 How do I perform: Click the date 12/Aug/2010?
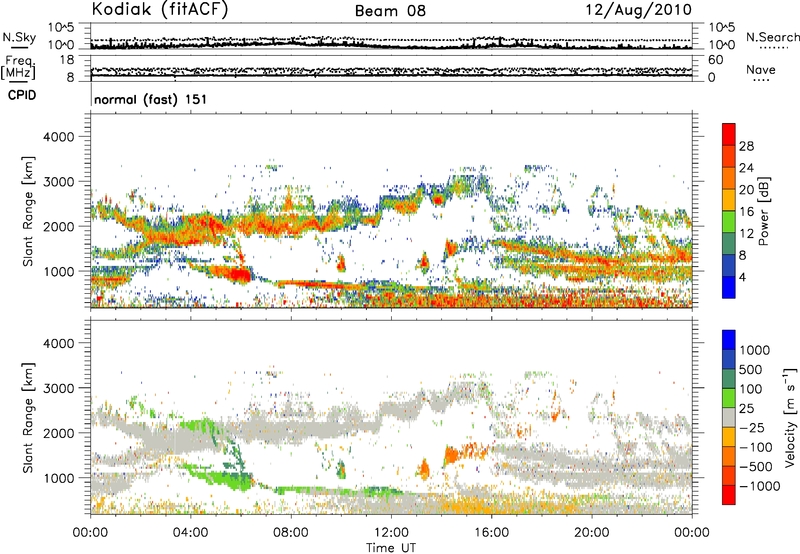638,10
